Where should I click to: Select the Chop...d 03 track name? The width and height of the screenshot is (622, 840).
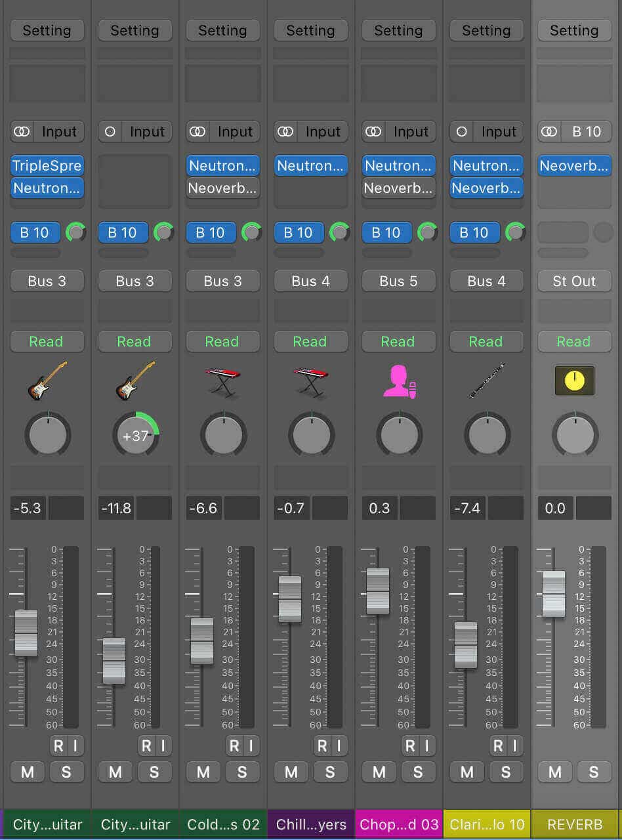tap(398, 824)
